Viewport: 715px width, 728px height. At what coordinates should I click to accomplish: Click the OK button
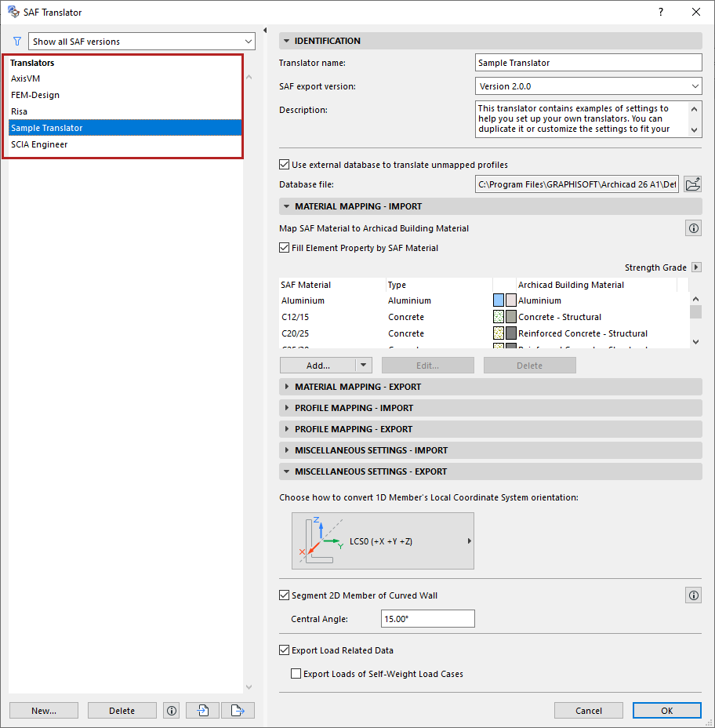click(666, 711)
